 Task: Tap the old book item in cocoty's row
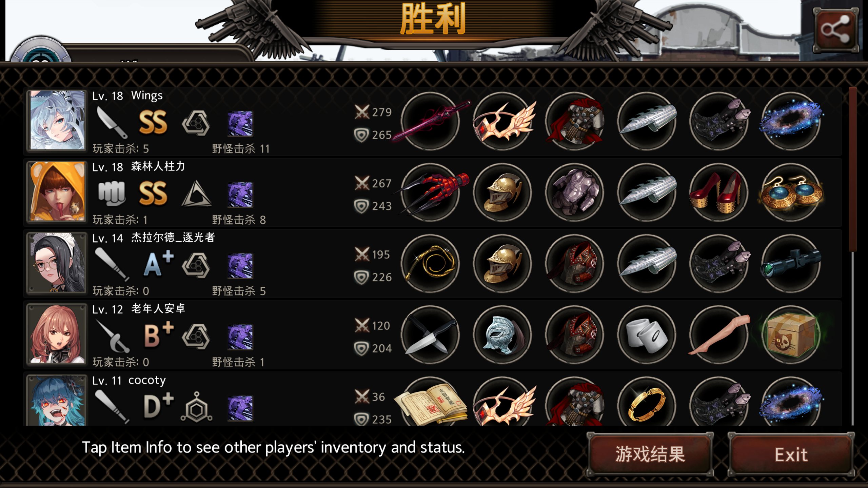431,402
